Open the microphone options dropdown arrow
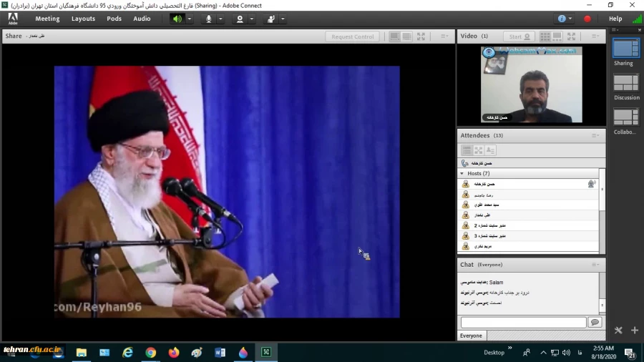This screenshot has height=362, width=644. pyautogui.click(x=221, y=19)
